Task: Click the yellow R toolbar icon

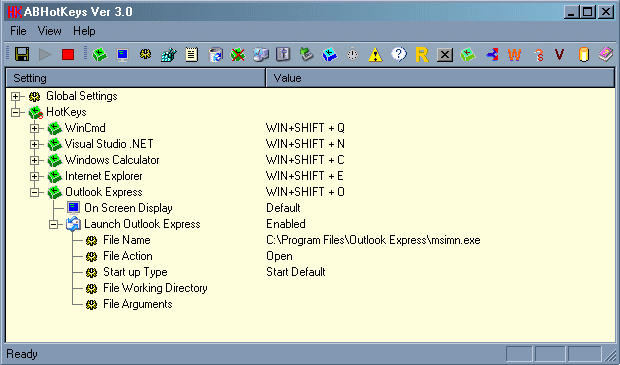Action: [x=422, y=55]
